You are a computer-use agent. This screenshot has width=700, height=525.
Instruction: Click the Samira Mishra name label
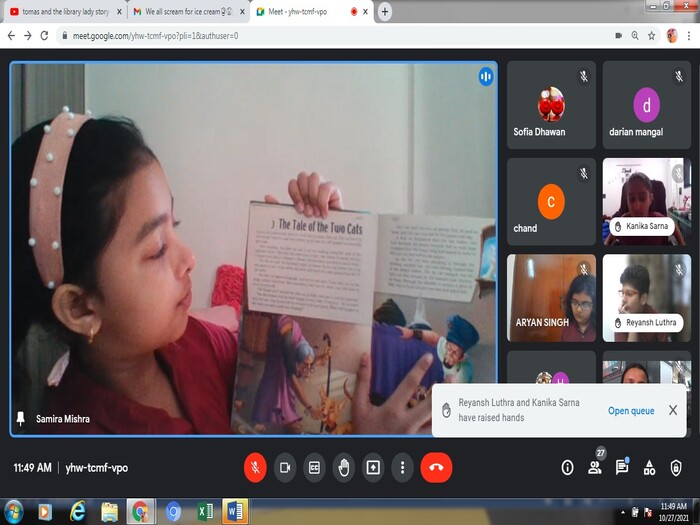63,419
